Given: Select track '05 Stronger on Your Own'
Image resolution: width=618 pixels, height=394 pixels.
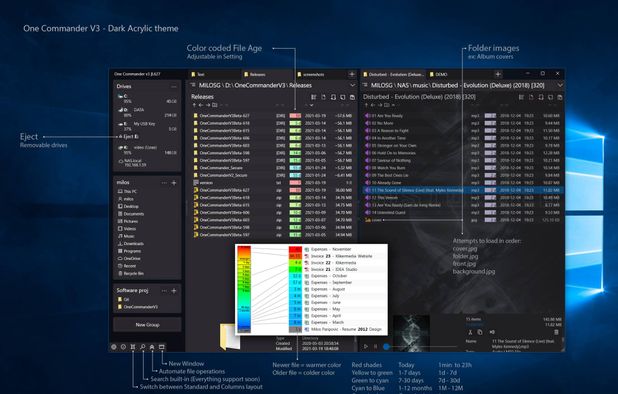Looking at the screenshot, I should (463, 145).
